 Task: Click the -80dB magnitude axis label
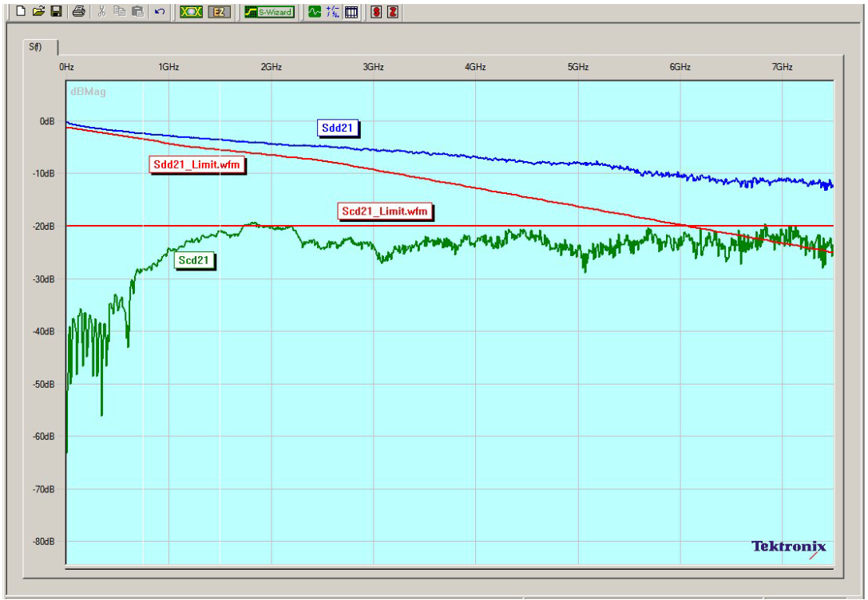pyautogui.click(x=44, y=542)
